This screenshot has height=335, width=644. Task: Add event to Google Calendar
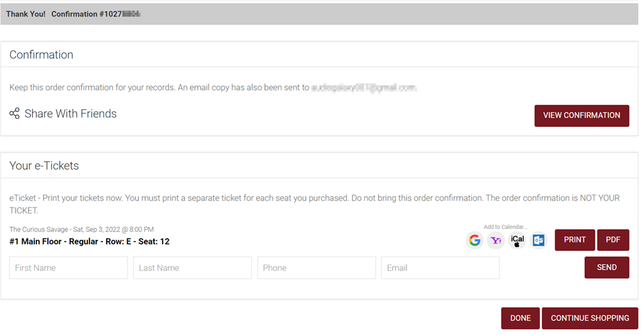475,240
